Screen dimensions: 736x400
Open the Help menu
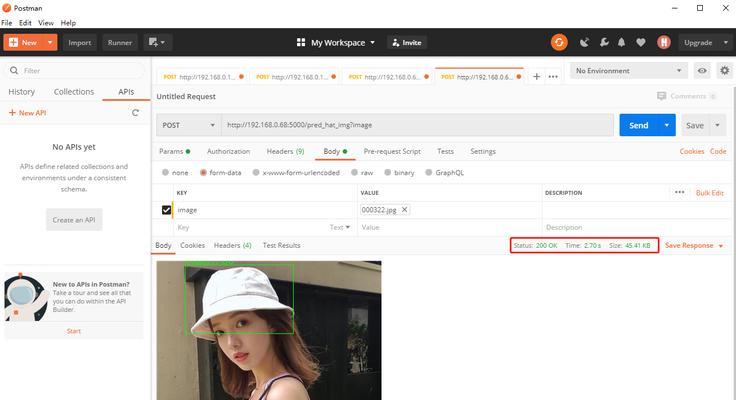pos(68,23)
